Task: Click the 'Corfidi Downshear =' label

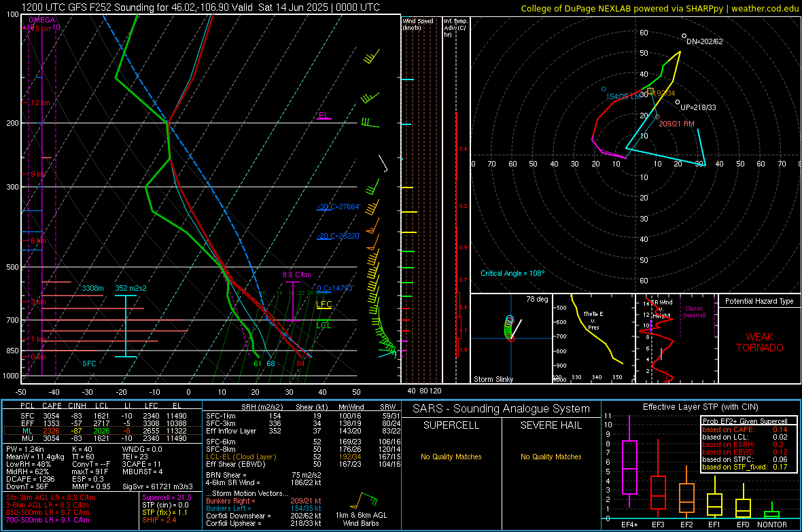Action: pyautogui.click(x=238, y=516)
